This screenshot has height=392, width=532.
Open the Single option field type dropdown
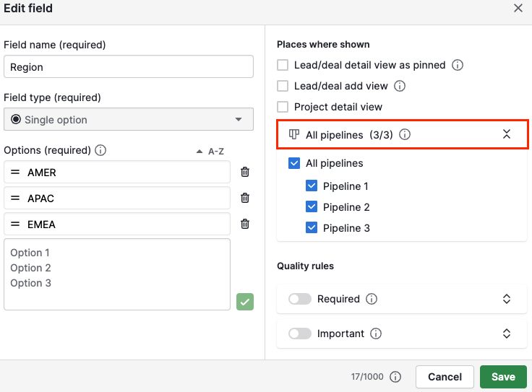click(129, 119)
